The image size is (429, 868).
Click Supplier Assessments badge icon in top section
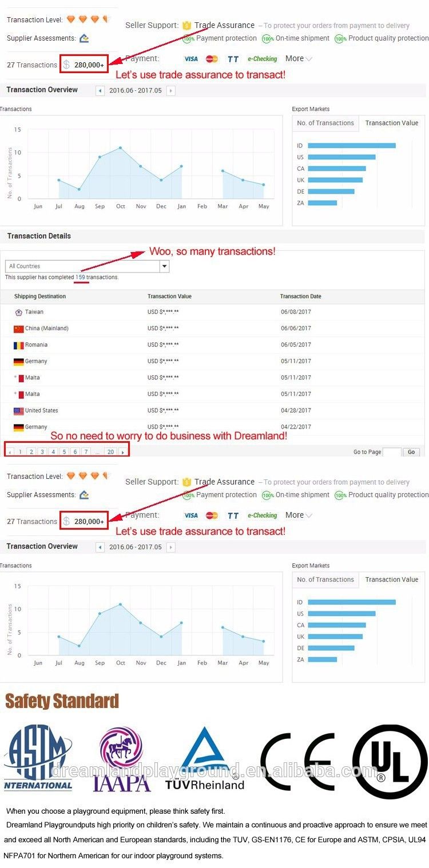pyautogui.click(x=84, y=38)
